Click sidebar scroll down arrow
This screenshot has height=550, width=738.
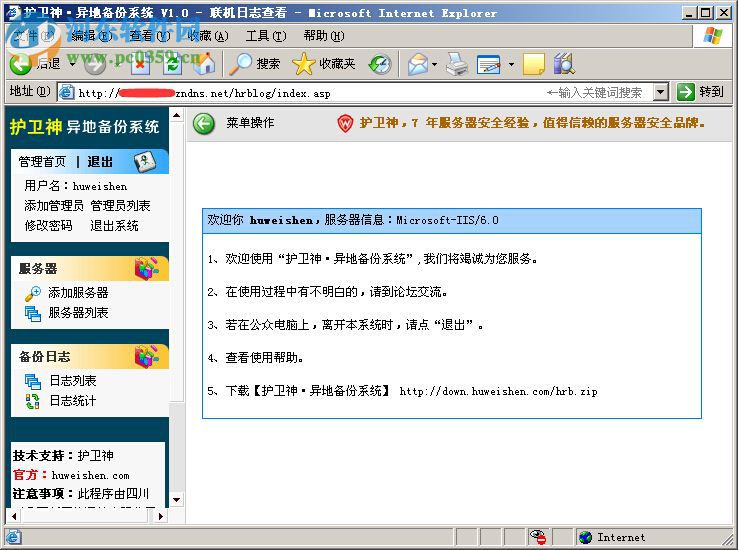[176, 500]
